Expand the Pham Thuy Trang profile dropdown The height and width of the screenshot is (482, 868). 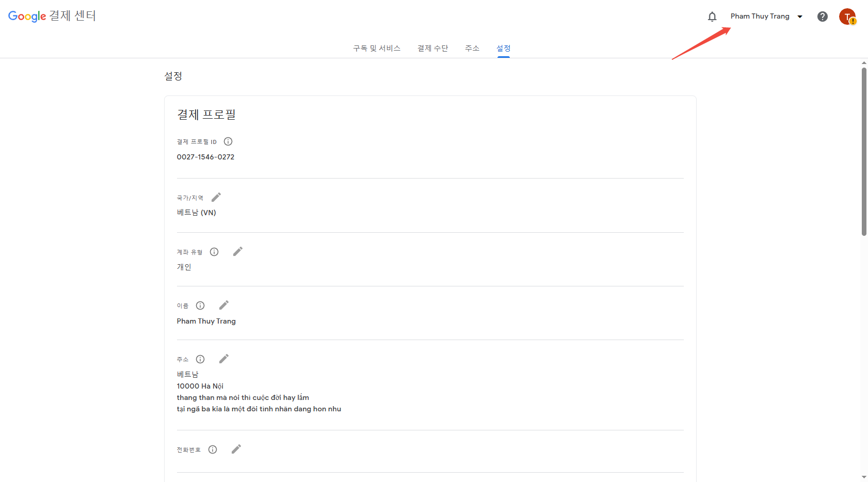tap(767, 17)
